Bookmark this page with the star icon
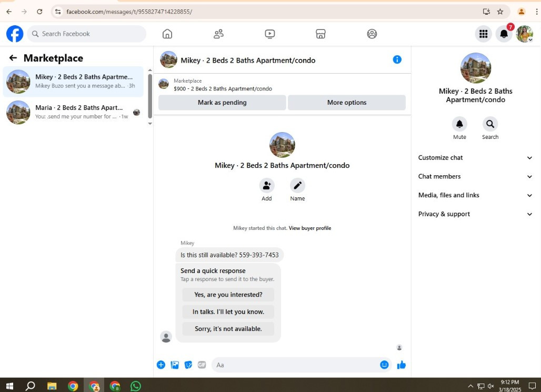The width and height of the screenshot is (541, 392). click(x=500, y=12)
